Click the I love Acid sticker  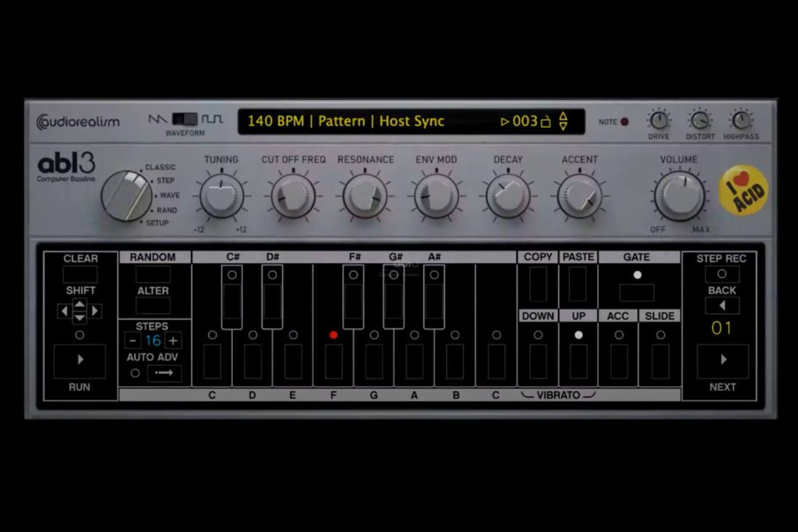744,190
